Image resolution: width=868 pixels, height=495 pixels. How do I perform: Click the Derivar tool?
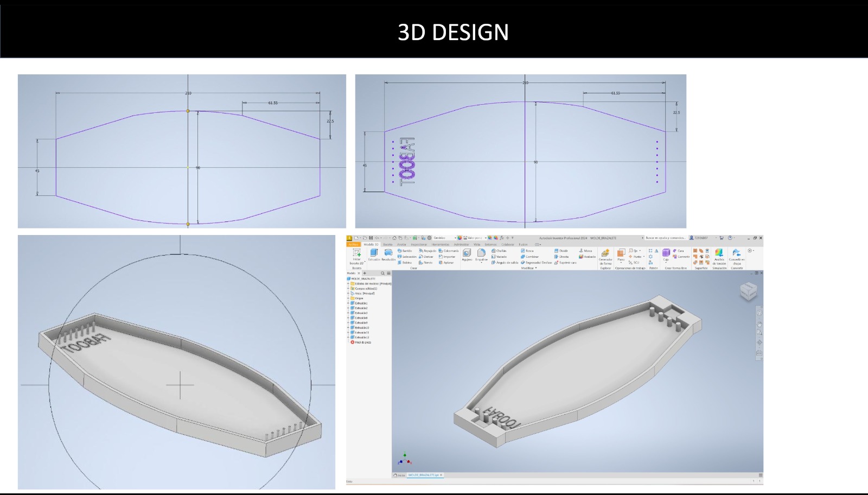point(426,257)
